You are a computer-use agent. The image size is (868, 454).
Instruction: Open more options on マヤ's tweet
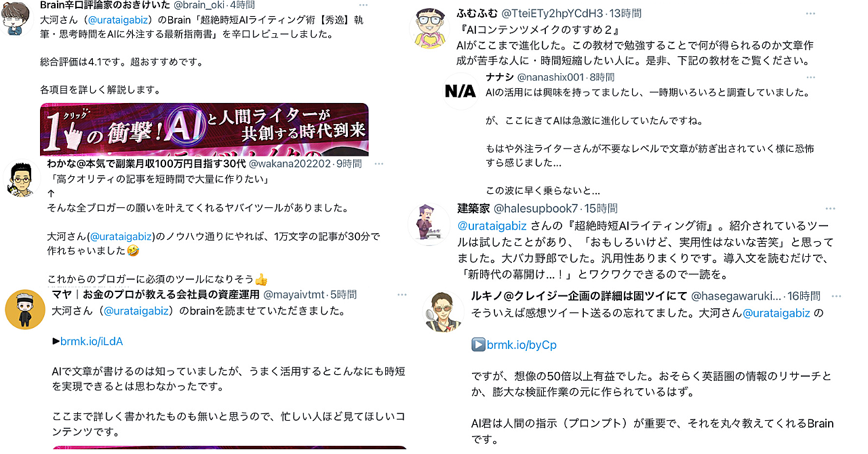(402, 295)
